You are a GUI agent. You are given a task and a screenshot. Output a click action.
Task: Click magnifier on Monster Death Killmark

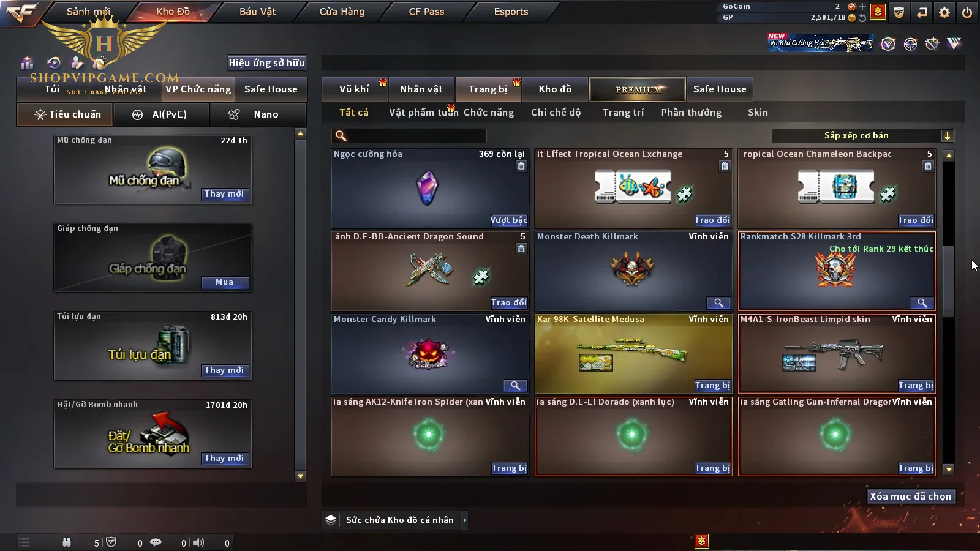click(718, 303)
